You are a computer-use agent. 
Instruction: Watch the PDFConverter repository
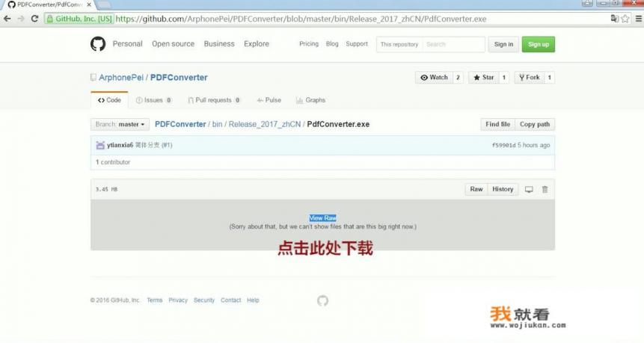click(x=434, y=78)
